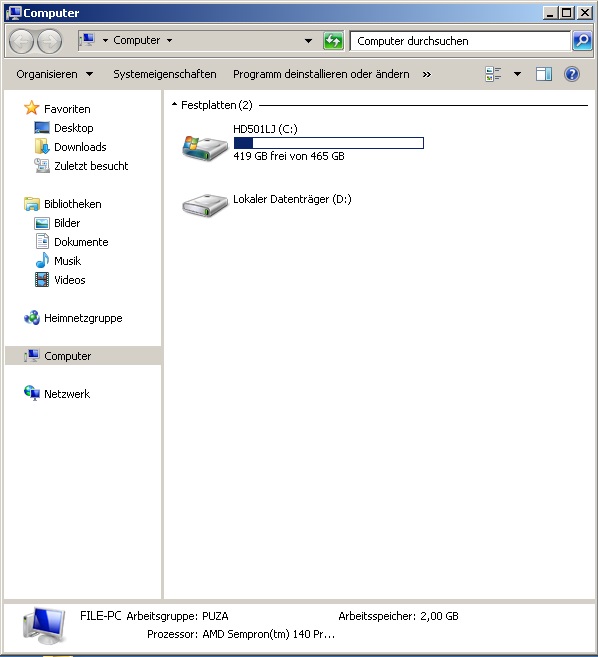Go forward with the Forward arrow button
Image resolution: width=598 pixels, height=657 pixels.
point(49,41)
